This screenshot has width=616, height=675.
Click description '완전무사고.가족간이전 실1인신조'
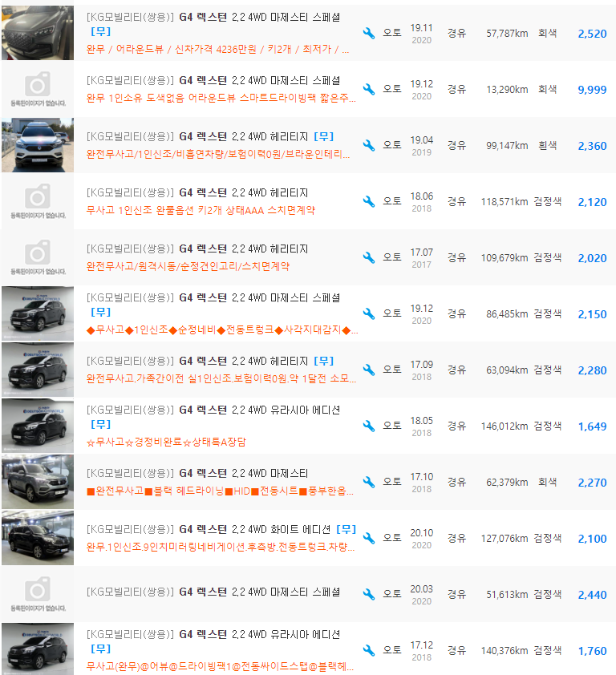pyautogui.click(x=221, y=378)
